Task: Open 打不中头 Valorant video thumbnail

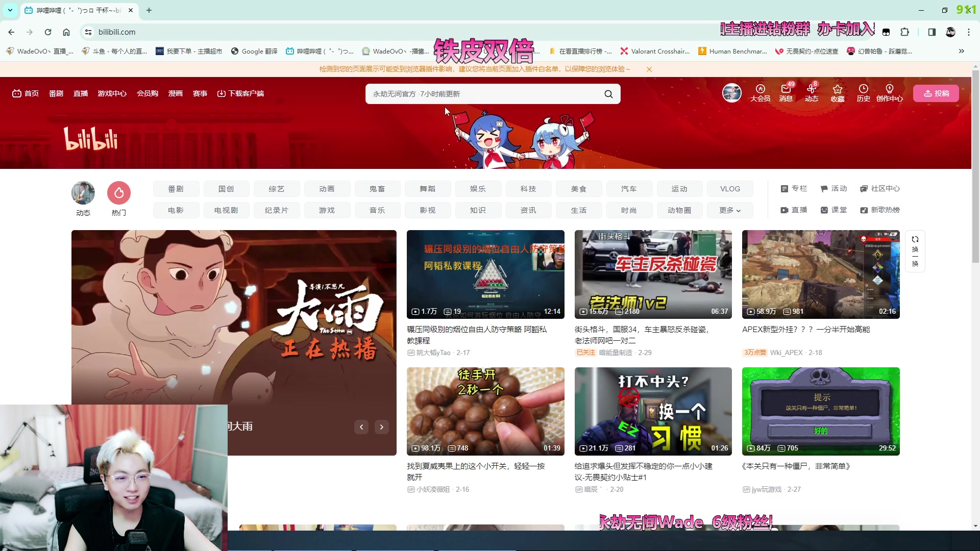Action: point(653,411)
